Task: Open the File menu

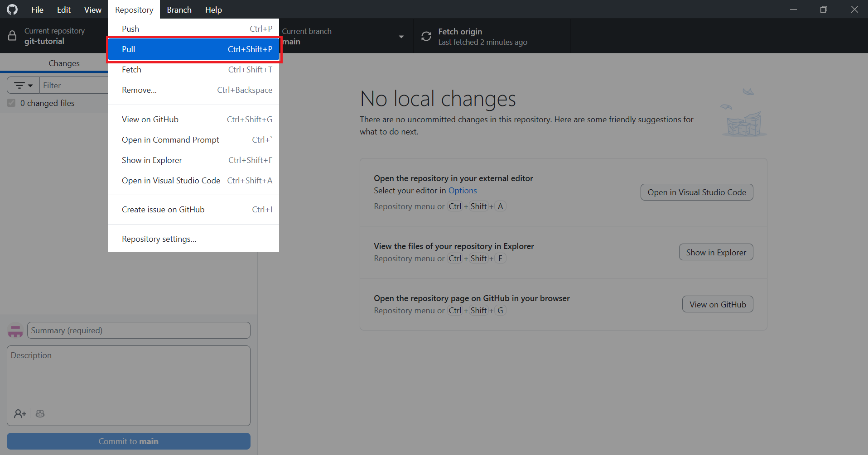Action: point(37,10)
